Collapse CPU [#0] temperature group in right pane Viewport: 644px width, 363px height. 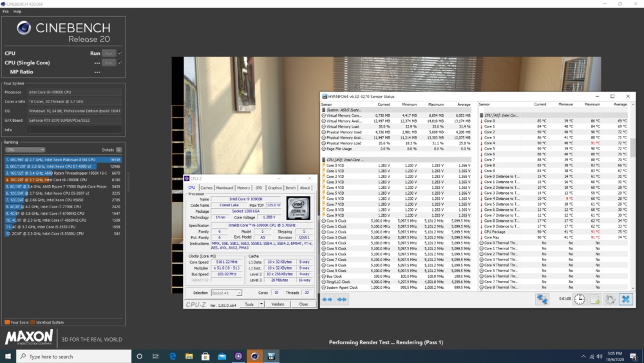click(481, 115)
